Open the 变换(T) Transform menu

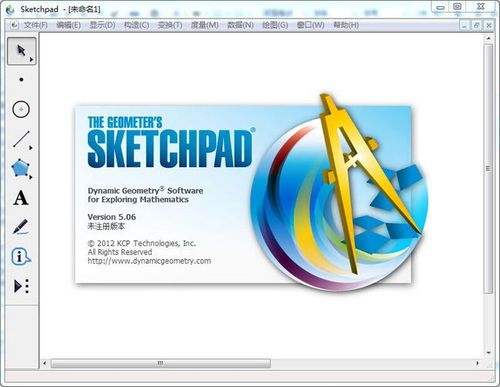170,25
